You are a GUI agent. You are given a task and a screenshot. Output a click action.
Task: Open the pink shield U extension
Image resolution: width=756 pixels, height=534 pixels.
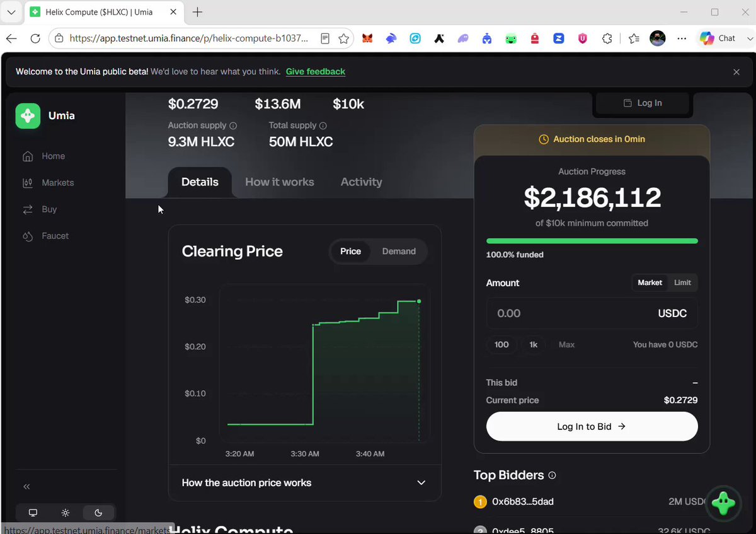point(583,38)
